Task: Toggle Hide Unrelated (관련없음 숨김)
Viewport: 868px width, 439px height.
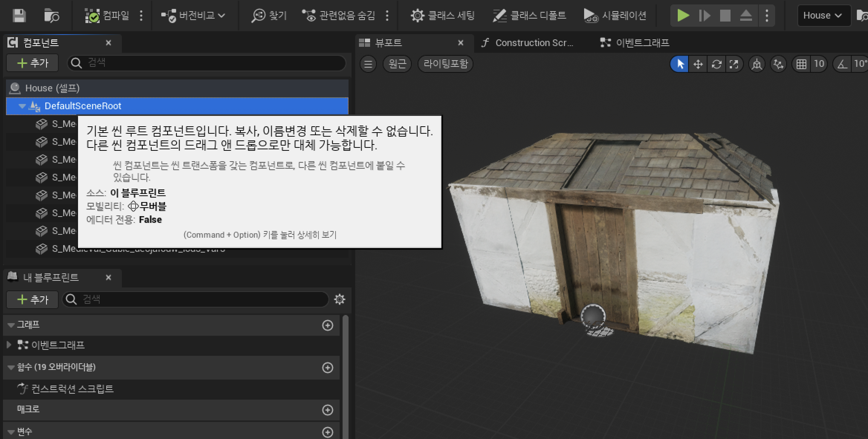Action: click(339, 16)
